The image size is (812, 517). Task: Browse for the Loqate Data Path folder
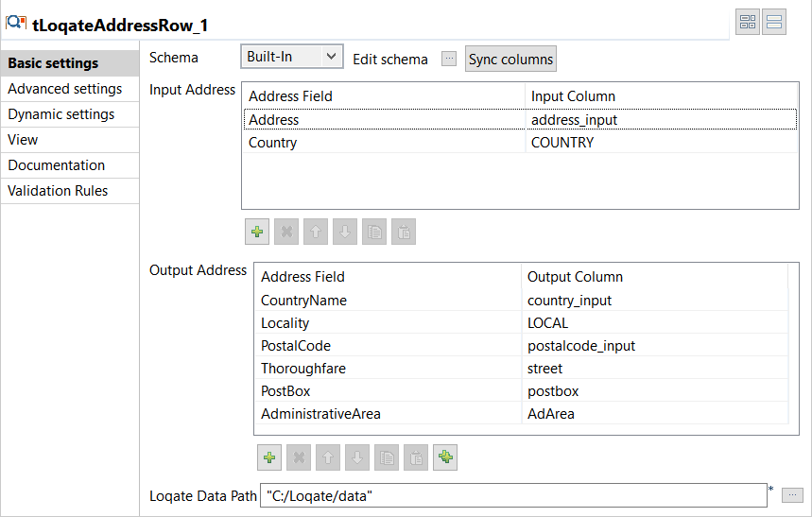coord(792,494)
